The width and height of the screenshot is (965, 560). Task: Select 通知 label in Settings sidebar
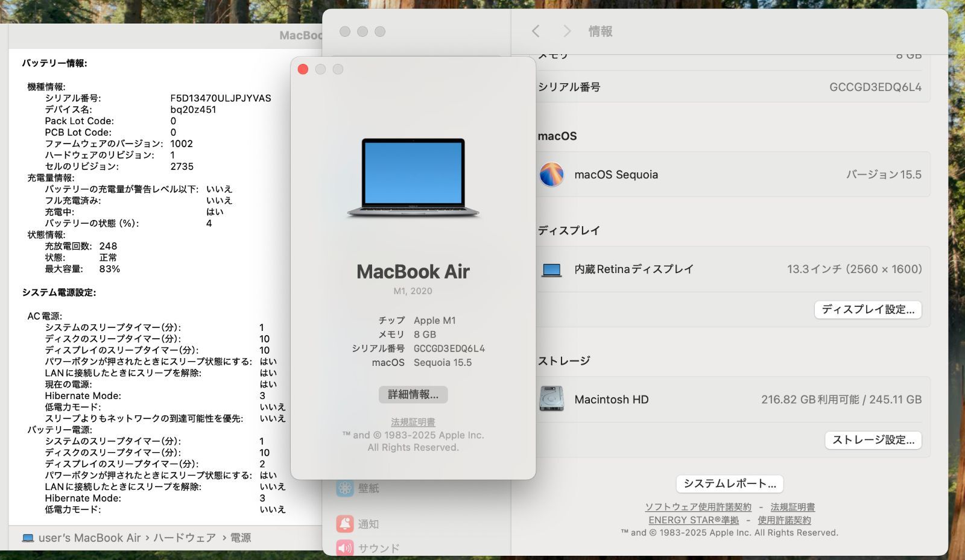pyautogui.click(x=369, y=524)
